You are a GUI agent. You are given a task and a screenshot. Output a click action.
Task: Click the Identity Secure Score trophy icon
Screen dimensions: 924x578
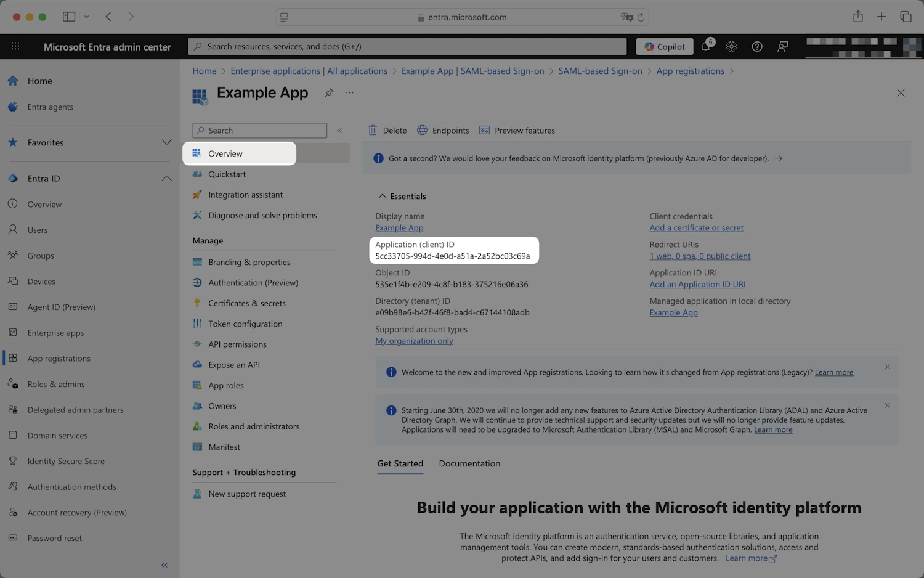pos(13,461)
